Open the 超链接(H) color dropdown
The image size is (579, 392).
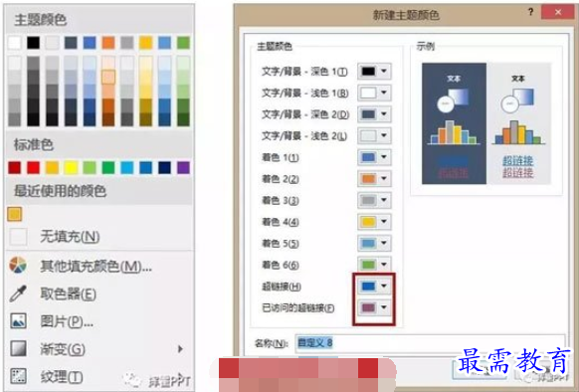click(x=374, y=286)
